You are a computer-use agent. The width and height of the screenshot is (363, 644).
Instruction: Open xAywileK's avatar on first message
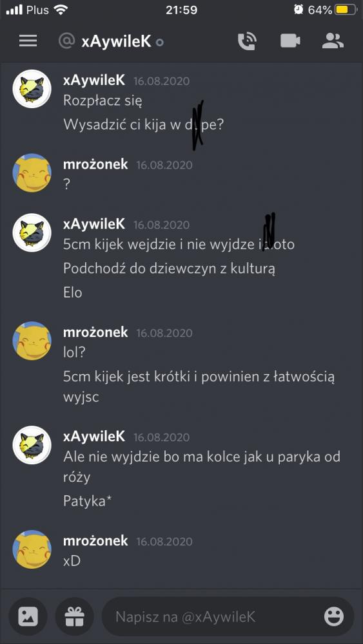coord(32,89)
